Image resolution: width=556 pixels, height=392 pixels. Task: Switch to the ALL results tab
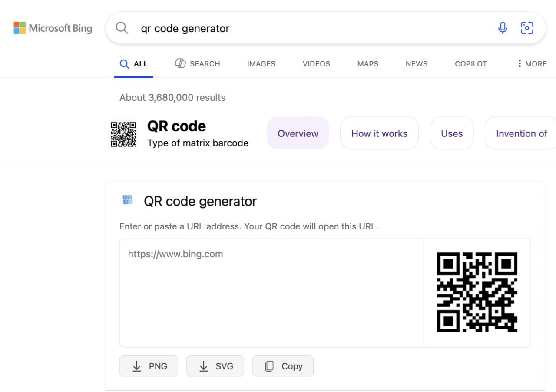click(134, 64)
